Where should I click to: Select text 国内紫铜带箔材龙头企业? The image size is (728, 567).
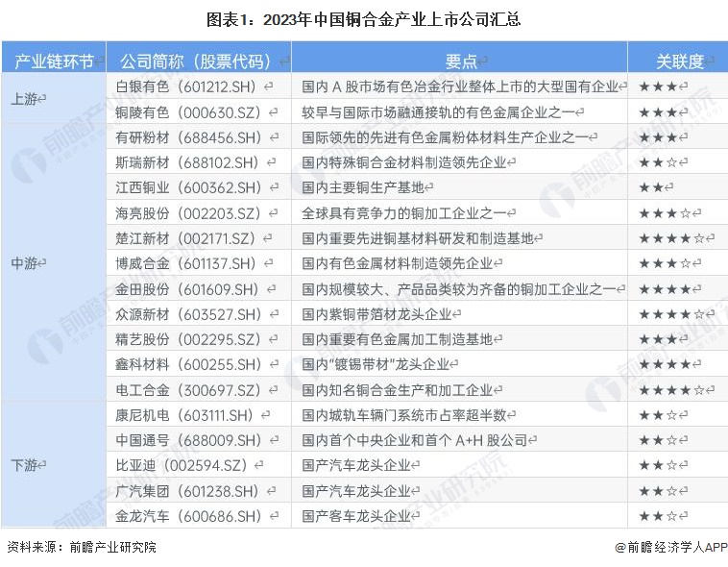click(377, 314)
